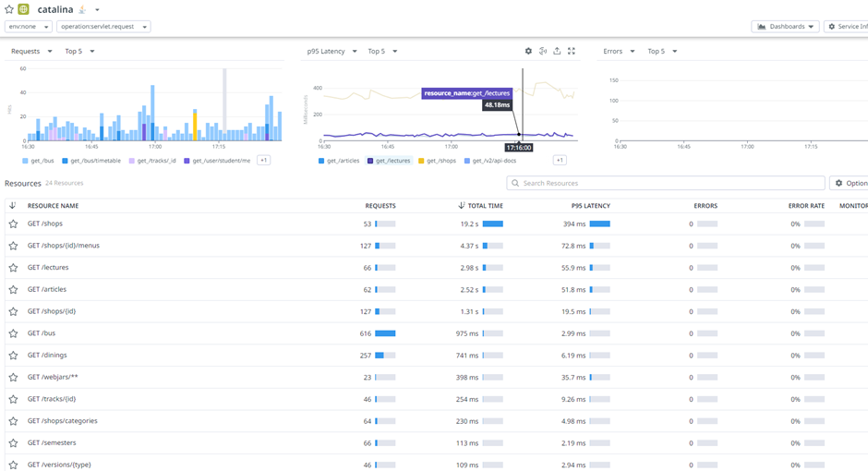This screenshot has width=868, height=471.
Task: Star the catalina service as favorite
Action: pos(9,9)
